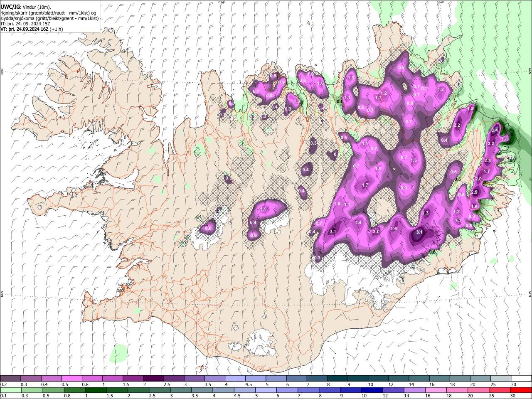Click upper legend swatch between 0.2 and 0.3
The image size is (532, 399).
[11, 379]
